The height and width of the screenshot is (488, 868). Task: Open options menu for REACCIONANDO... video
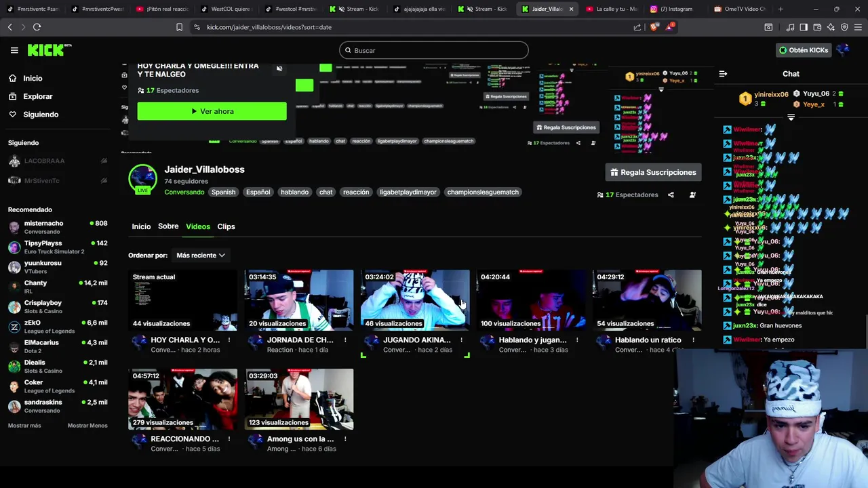coord(229,439)
